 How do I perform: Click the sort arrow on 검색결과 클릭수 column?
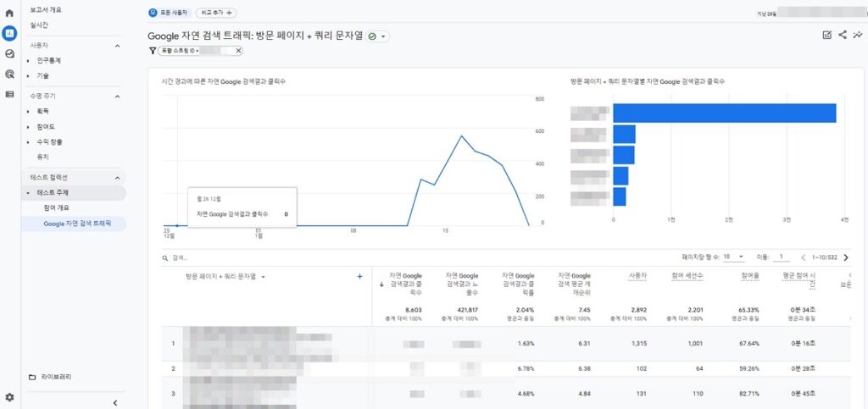[x=381, y=285]
